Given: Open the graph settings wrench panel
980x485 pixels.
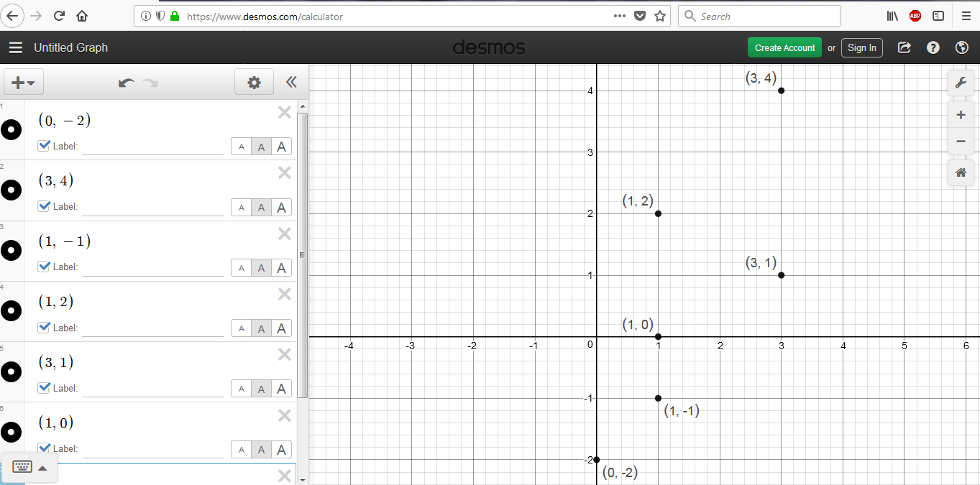Looking at the screenshot, I should [961, 83].
